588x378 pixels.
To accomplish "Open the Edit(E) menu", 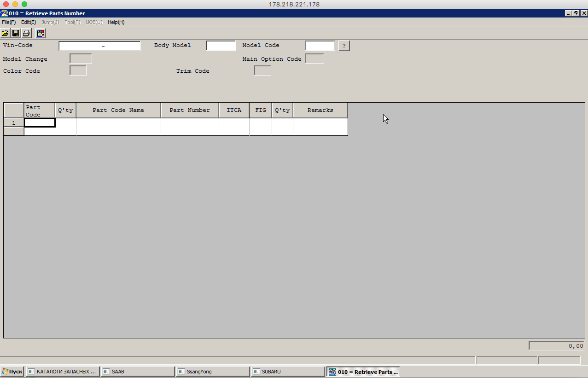I will pyautogui.click(x=29, y=22).
